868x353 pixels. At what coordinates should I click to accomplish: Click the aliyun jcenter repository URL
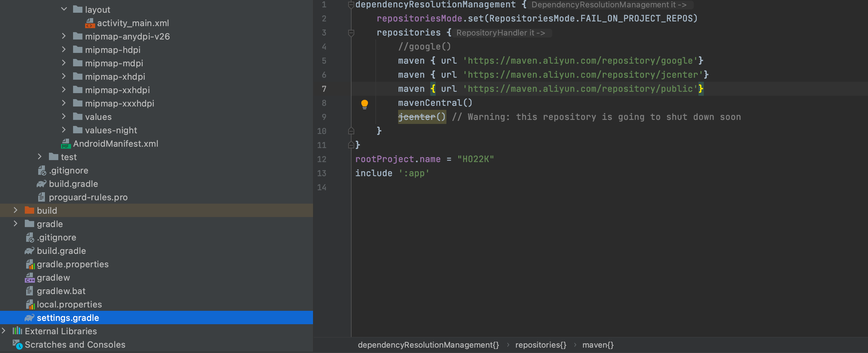[582, 75]
